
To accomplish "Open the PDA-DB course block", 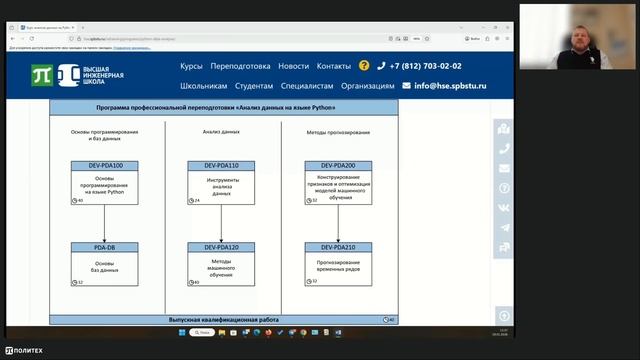I will pos(104,264).
